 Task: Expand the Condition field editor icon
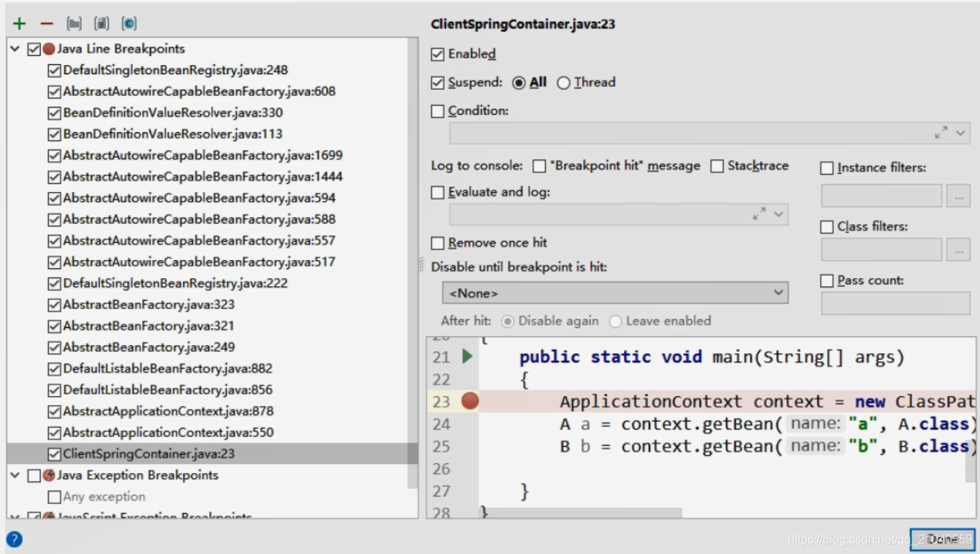pyautogui.click(x=941, y=132)
